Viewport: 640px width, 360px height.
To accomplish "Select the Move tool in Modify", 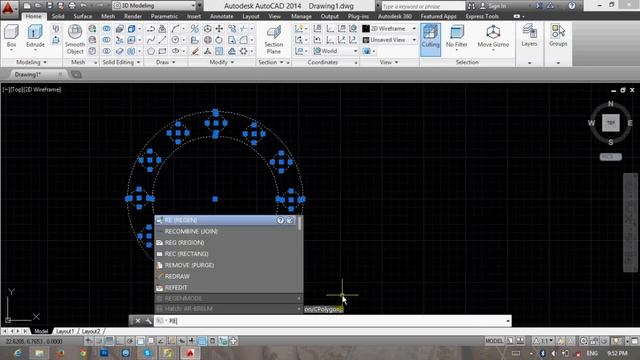I will (219, 29).
